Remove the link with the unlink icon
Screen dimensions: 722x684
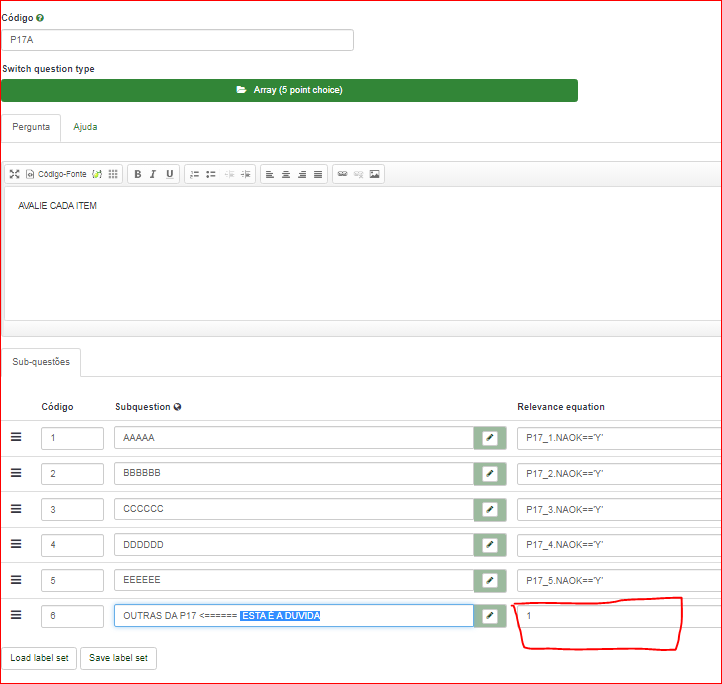pos(358,174)
